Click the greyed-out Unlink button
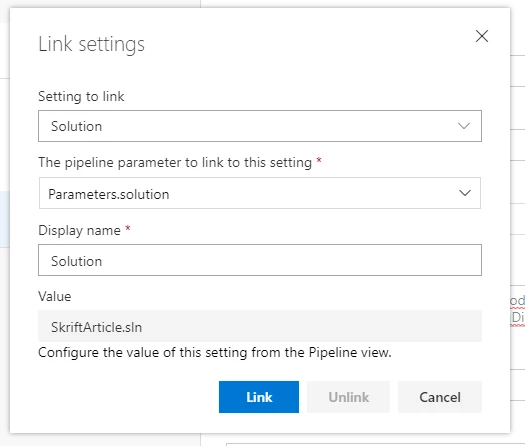The height and width of the screenshot is (446, 525). (x=348, y=397)
